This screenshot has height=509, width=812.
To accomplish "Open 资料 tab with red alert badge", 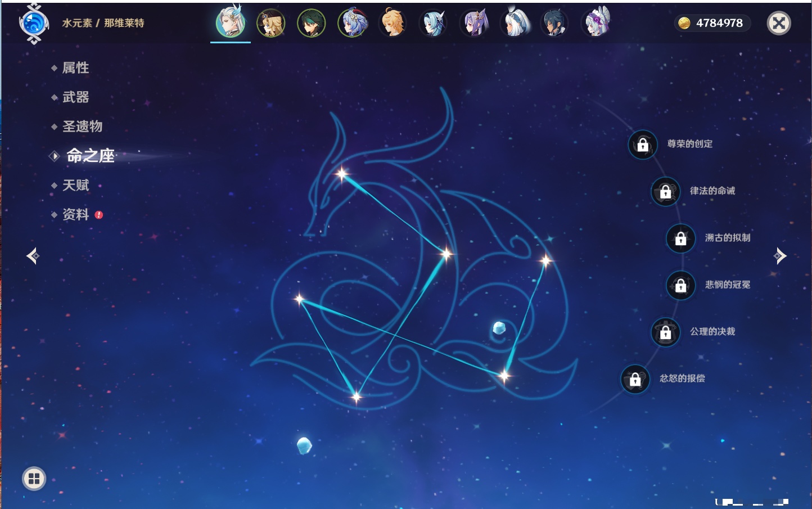I will pos(75,214).
